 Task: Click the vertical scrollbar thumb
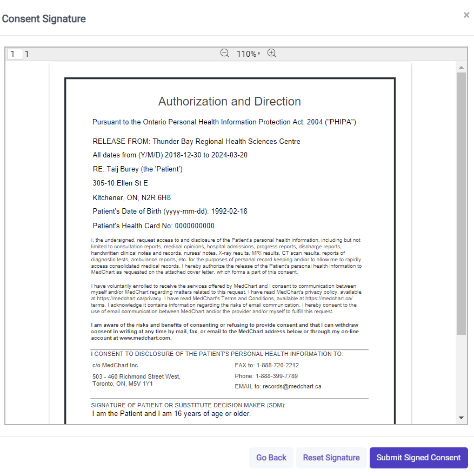[x=461, y=203]
